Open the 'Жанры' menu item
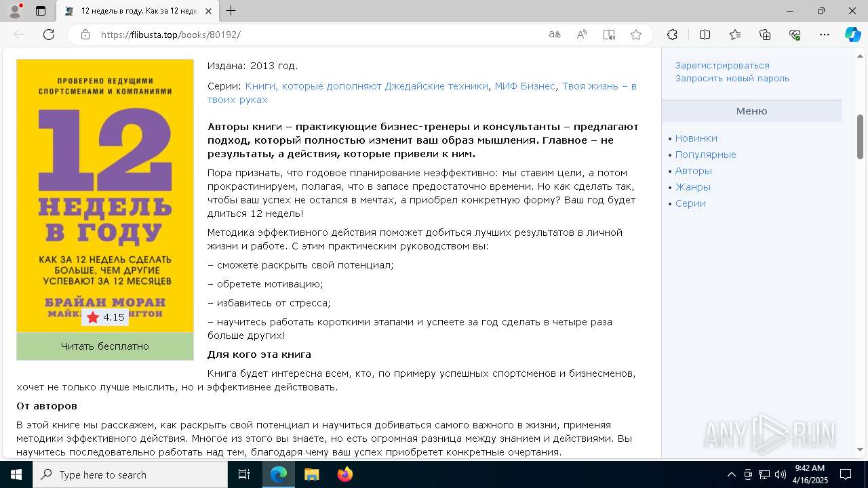 point(693,187)
